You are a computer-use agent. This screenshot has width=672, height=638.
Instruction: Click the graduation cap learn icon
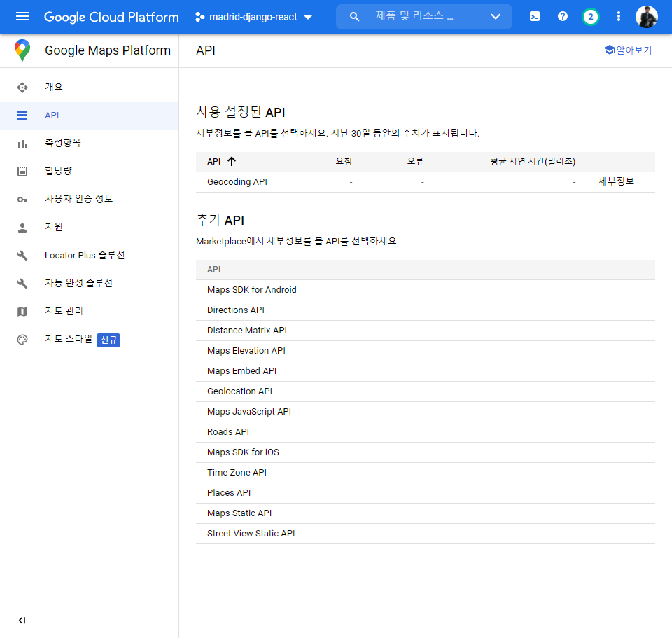(610, 50)
